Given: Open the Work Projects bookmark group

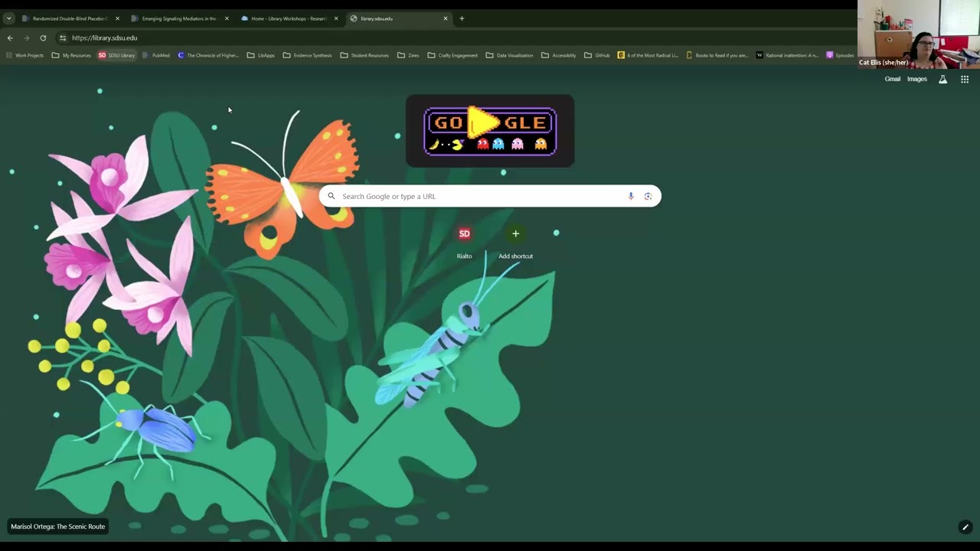Looking at the screenshot, I should click(x=24, y=55).
